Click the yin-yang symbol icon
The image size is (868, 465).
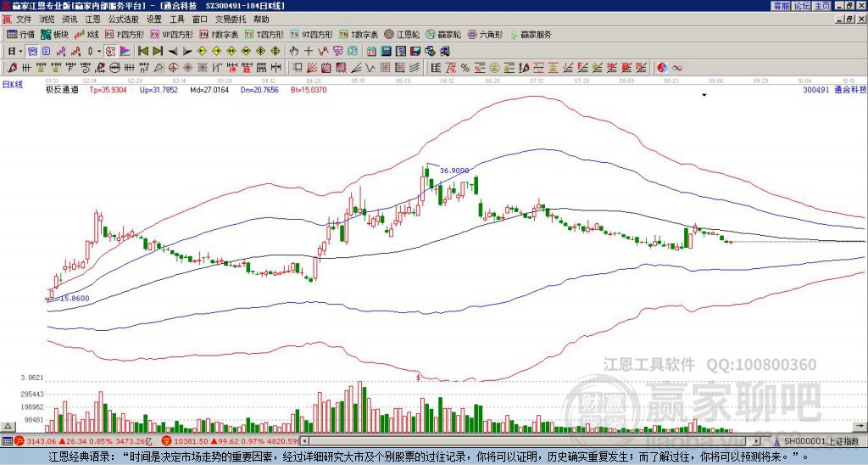coord(662,68)
